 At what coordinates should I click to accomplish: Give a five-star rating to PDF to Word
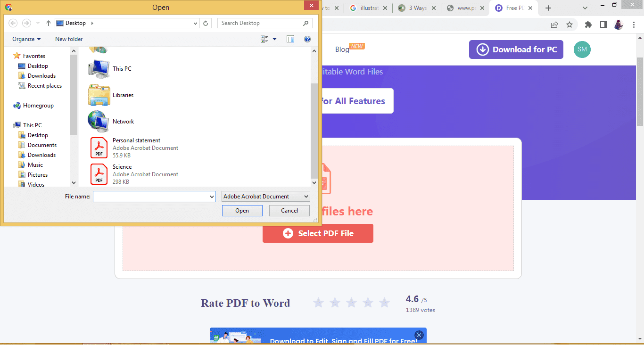coord(384,303)
